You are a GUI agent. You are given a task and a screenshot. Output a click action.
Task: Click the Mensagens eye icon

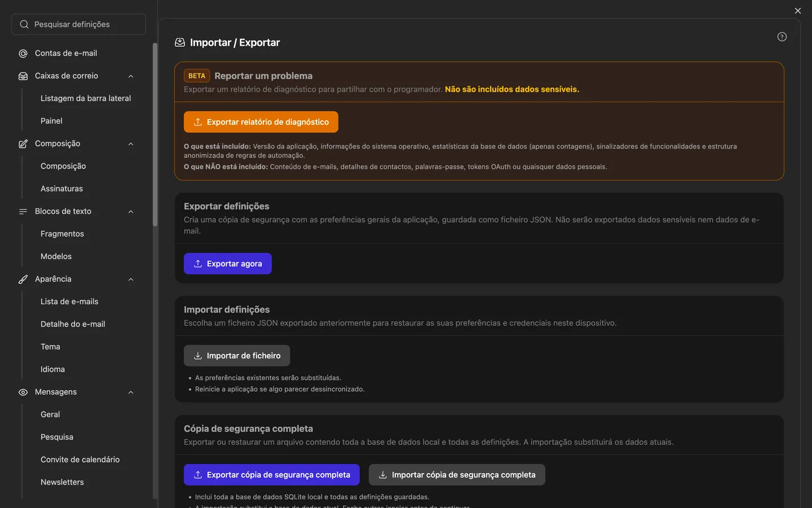23,392
